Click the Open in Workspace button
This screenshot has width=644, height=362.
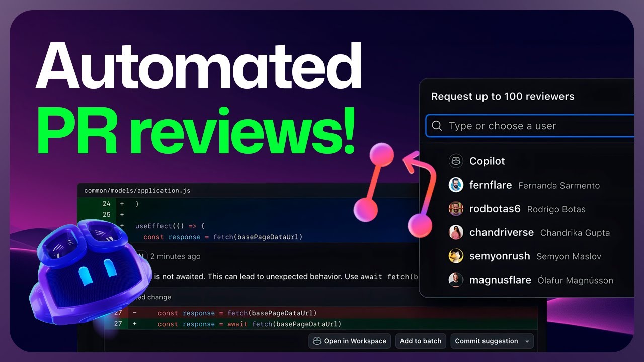point(350,341)
